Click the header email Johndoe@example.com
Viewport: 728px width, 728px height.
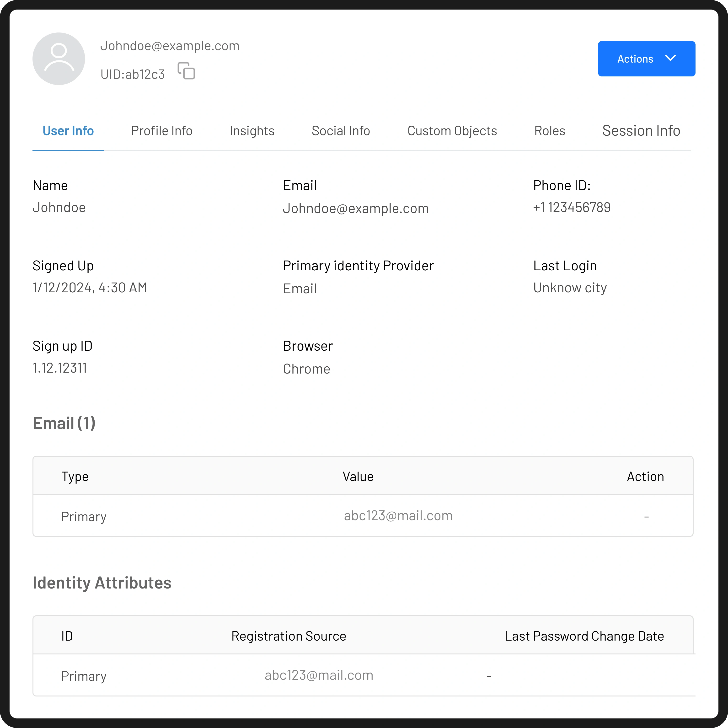(x=170, y=46)
